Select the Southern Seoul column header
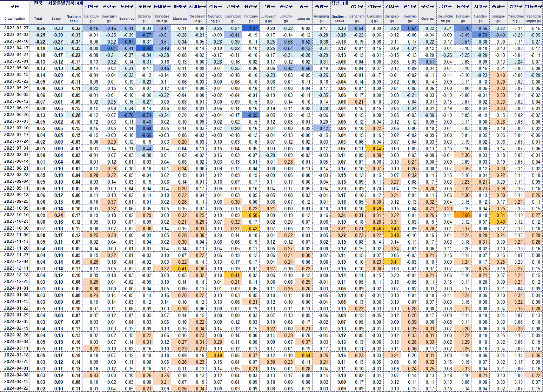 339,12
